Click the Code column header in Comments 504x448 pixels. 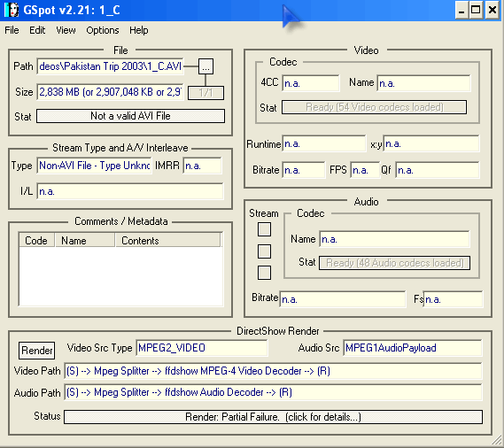36,241
